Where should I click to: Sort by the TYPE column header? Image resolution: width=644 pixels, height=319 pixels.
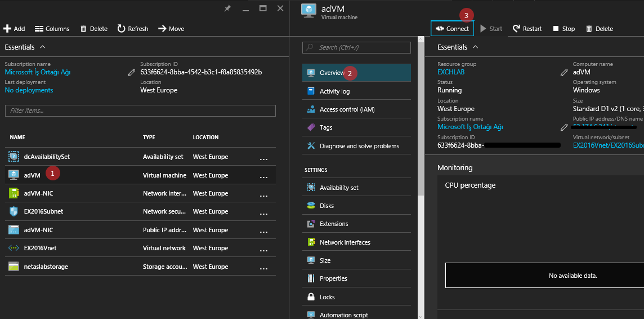tap(149, 138)
